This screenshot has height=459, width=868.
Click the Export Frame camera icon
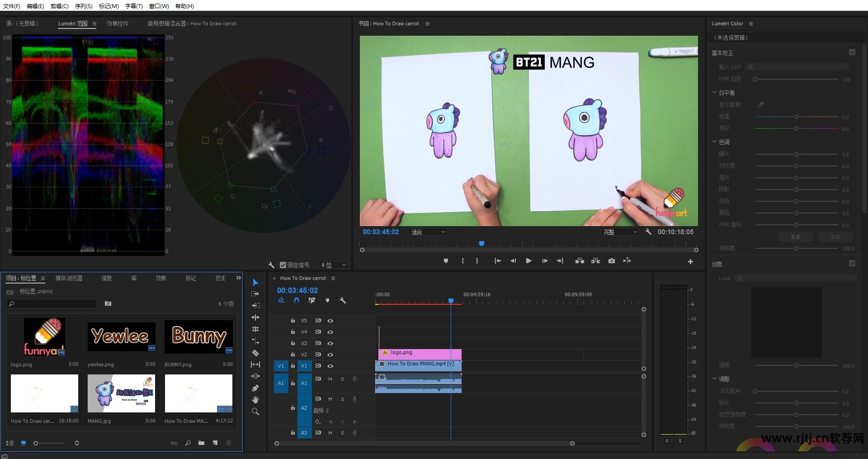611,261
